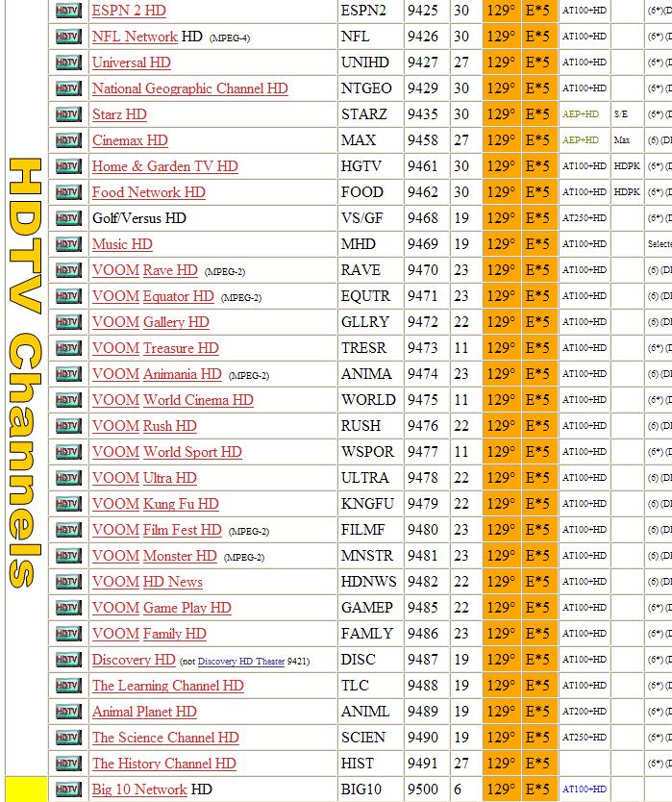
Task: Click HDTV icon for The History Channel HD
Action: point(67,764)
